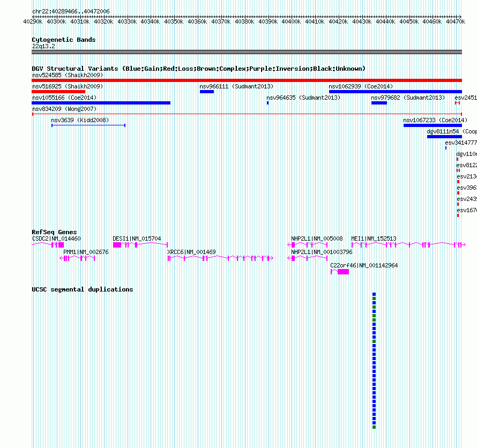Click the DESI1 gene model glyph

coord(140,245)
